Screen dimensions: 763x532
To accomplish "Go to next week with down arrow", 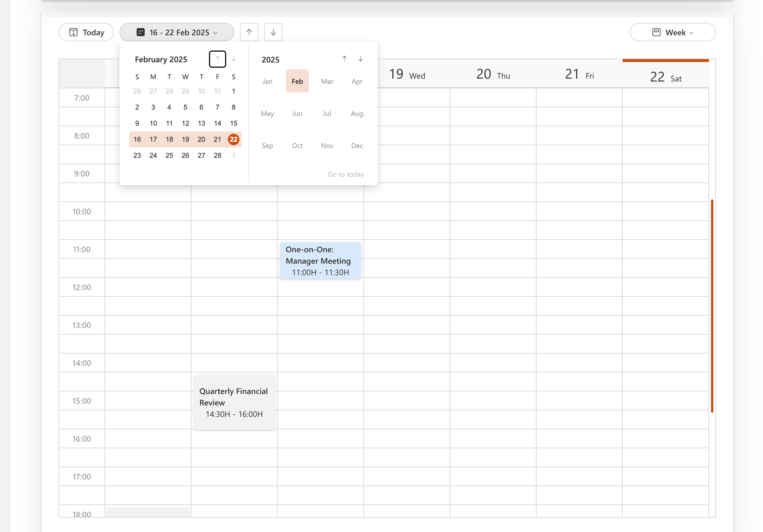I will (273, 32).
